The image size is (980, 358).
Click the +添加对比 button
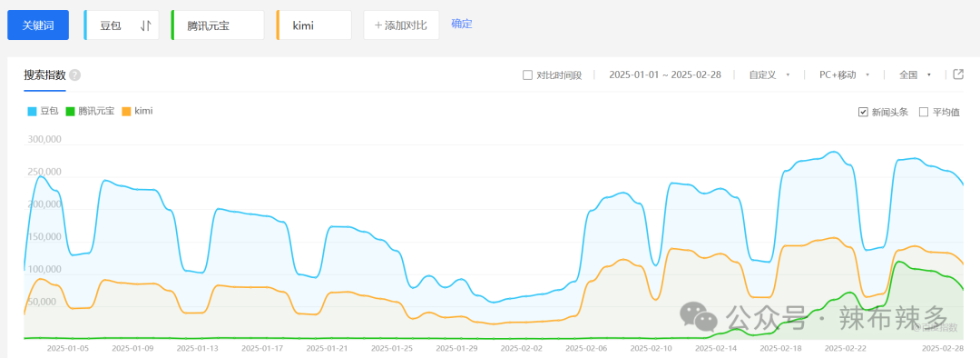point(401,25)
